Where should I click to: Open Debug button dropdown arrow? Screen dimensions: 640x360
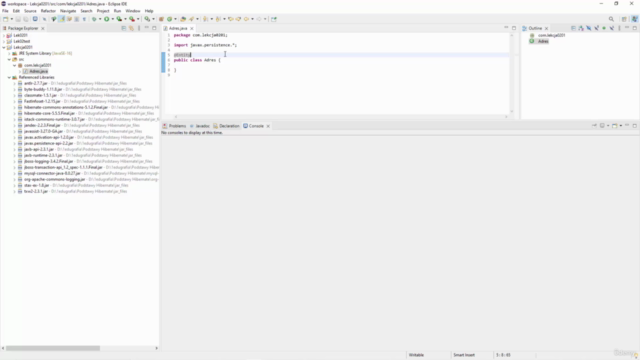tap(100, 19)
